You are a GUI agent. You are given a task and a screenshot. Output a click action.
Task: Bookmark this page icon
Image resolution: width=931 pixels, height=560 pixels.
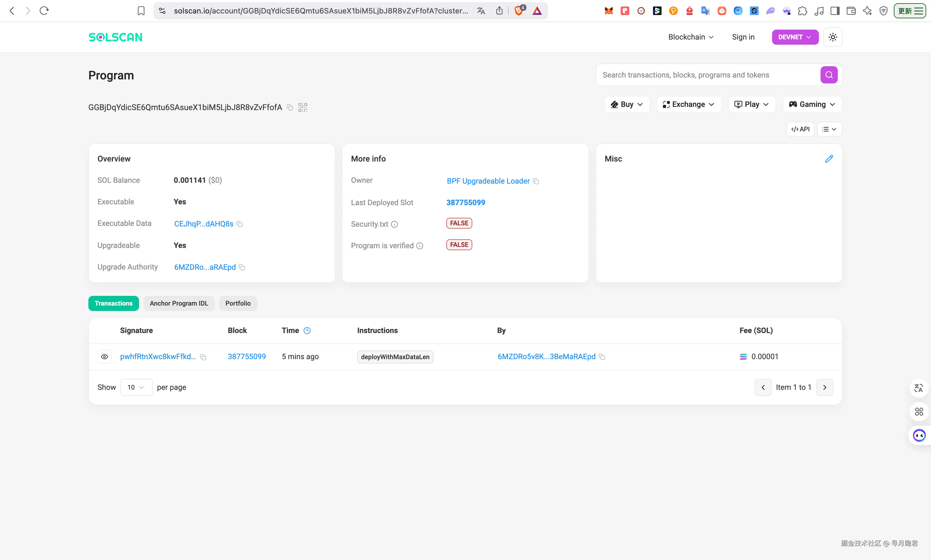pyautogui.click(x=141, y=11)
